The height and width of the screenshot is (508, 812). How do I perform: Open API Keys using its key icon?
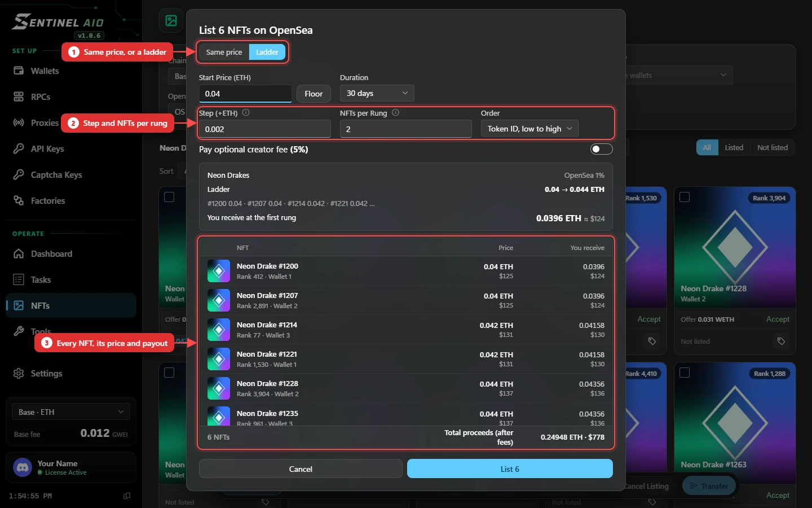click(19, 148)
